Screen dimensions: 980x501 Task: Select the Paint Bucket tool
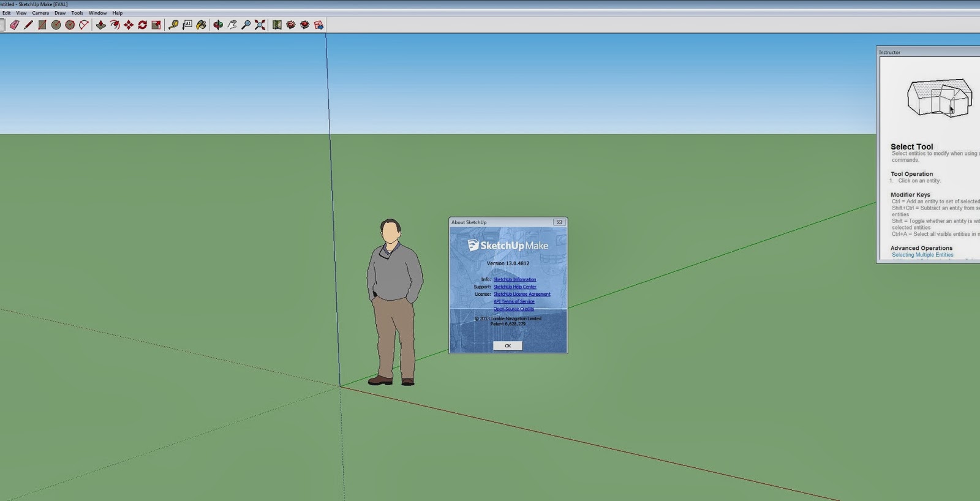click(201, 25)
